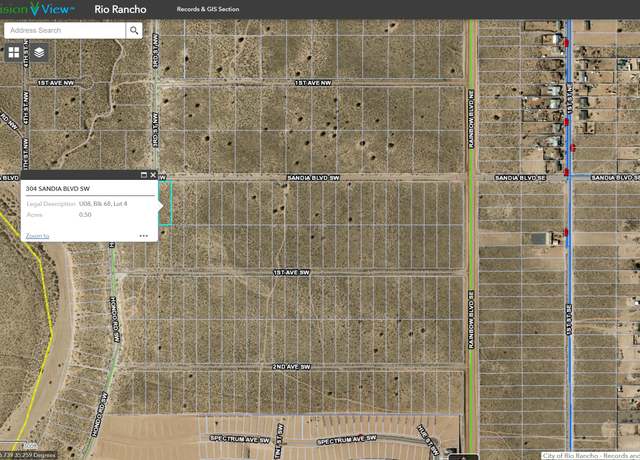The width and height of the screenshot is (640, 460).
Task: Click the VisionView logo
Action: click(x=37, y=9)
